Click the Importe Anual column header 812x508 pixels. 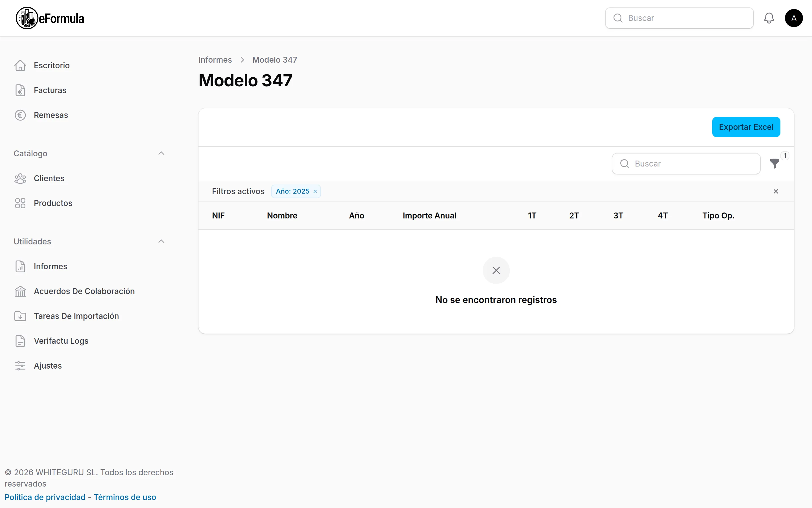[x=429, y=216]
